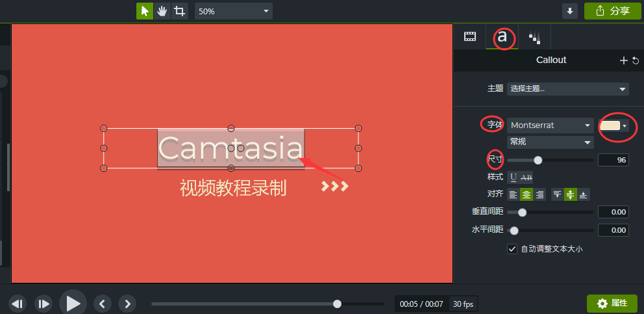Click the top-center handle of callout box

pos(231,129)
